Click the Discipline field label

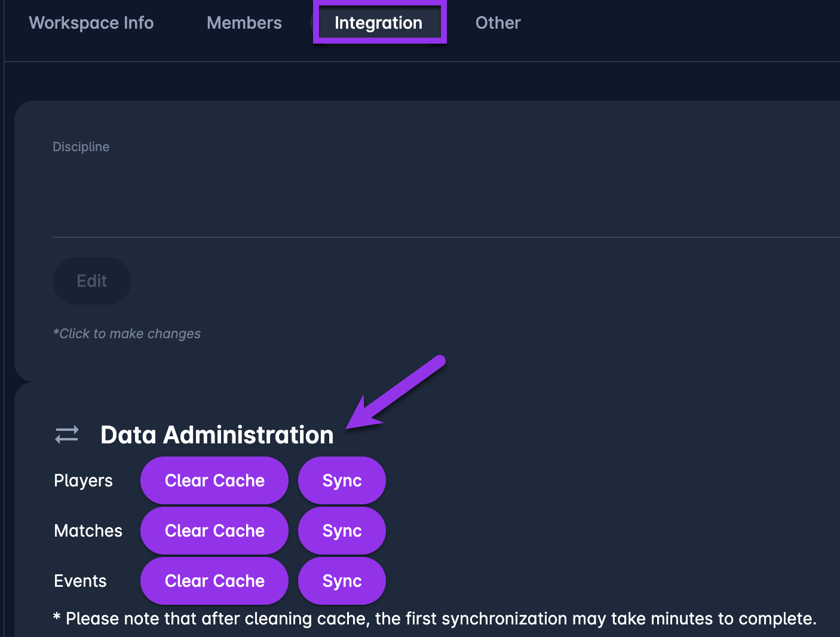[x=81, y=147]
